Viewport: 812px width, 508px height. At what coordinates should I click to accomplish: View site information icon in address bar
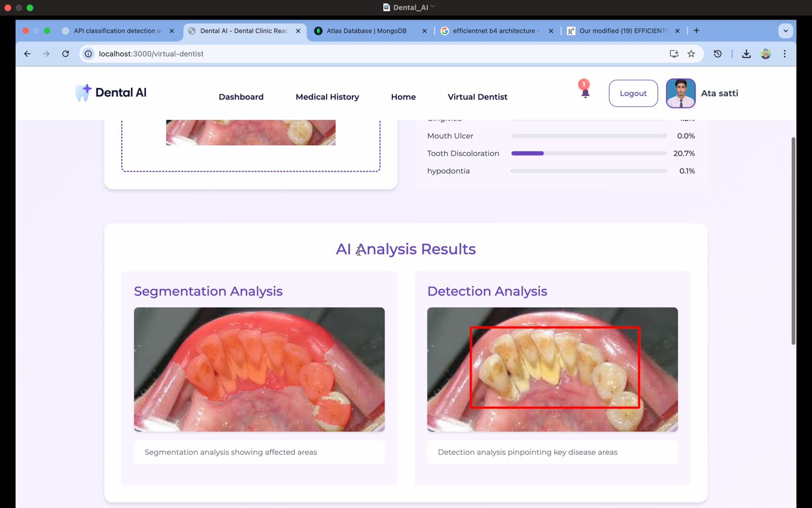tap(88, 54)
